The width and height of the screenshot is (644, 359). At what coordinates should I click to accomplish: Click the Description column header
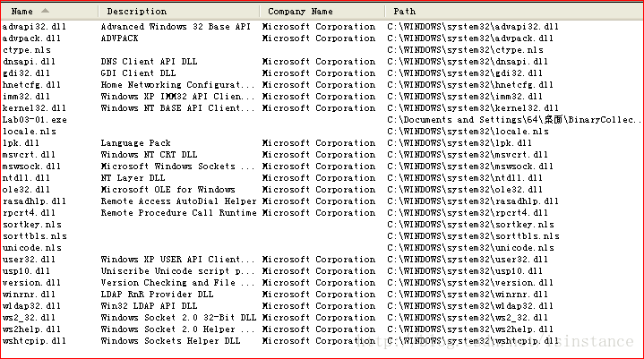(x=136, y=12)
